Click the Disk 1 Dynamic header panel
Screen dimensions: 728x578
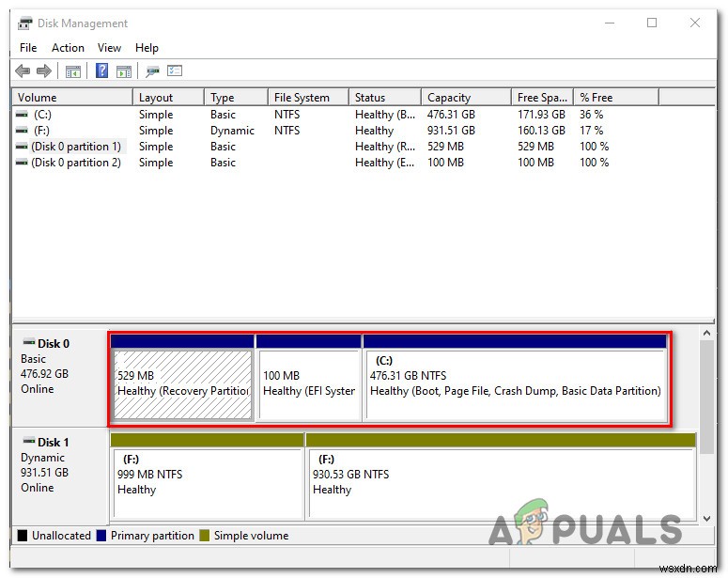(60, 476)
